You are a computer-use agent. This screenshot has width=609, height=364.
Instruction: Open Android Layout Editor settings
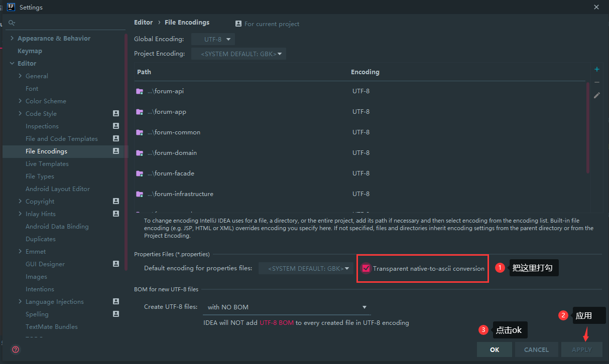(58, 189)
